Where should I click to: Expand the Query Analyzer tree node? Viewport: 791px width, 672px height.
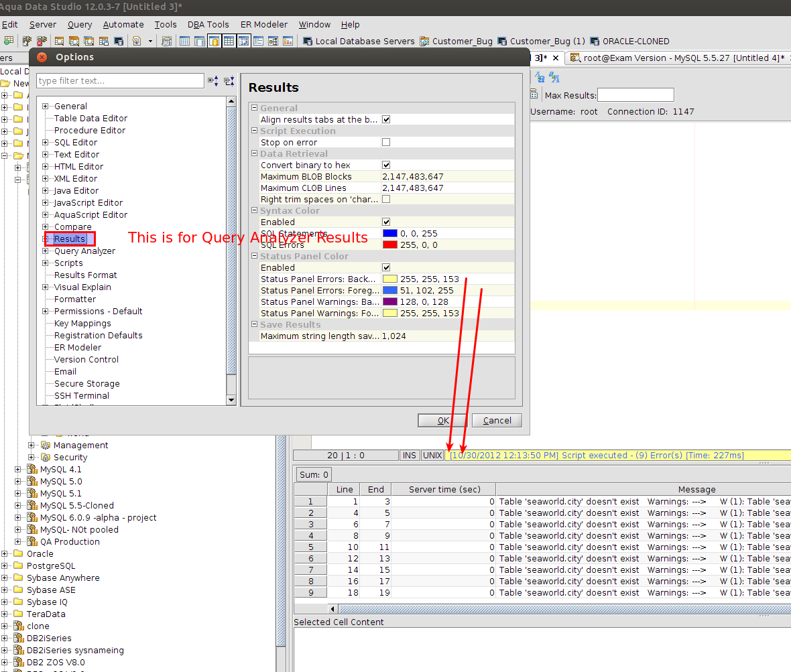pos(46,251)
